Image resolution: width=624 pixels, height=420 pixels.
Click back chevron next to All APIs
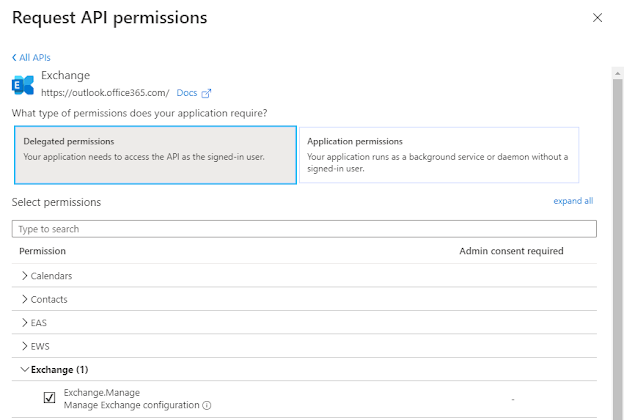(x=14, y=58)
